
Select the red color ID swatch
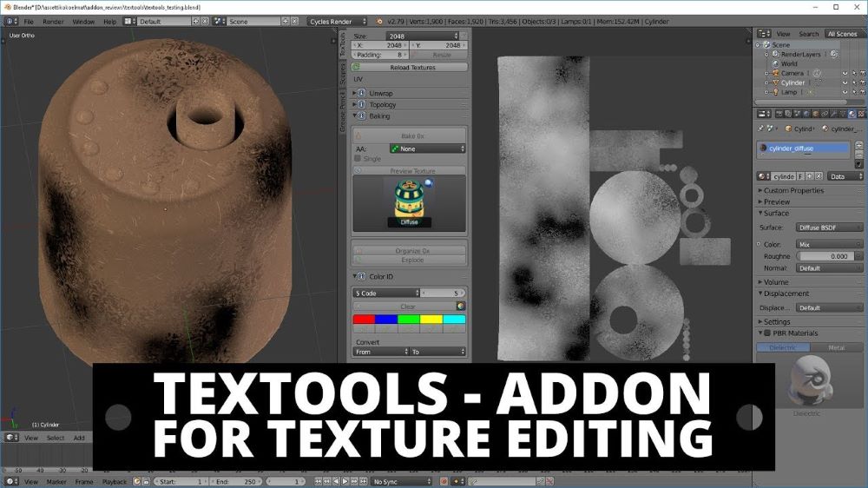coord(364,319)
